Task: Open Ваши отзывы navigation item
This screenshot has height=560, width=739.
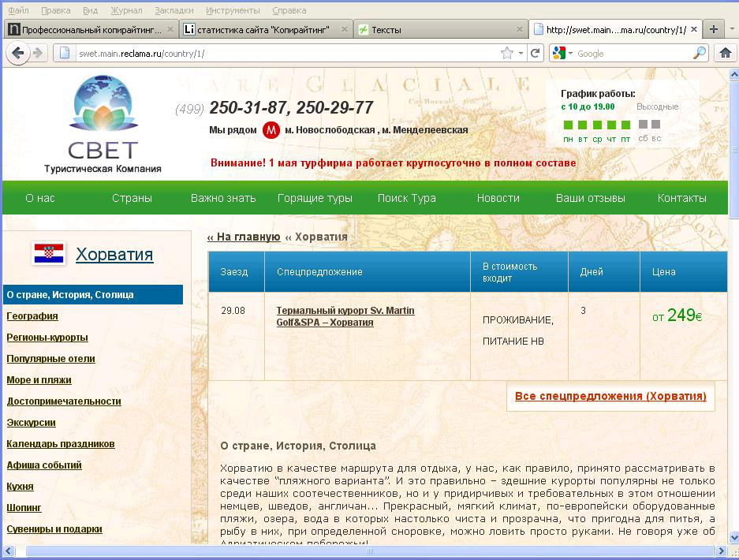Action: click(591, 198)
